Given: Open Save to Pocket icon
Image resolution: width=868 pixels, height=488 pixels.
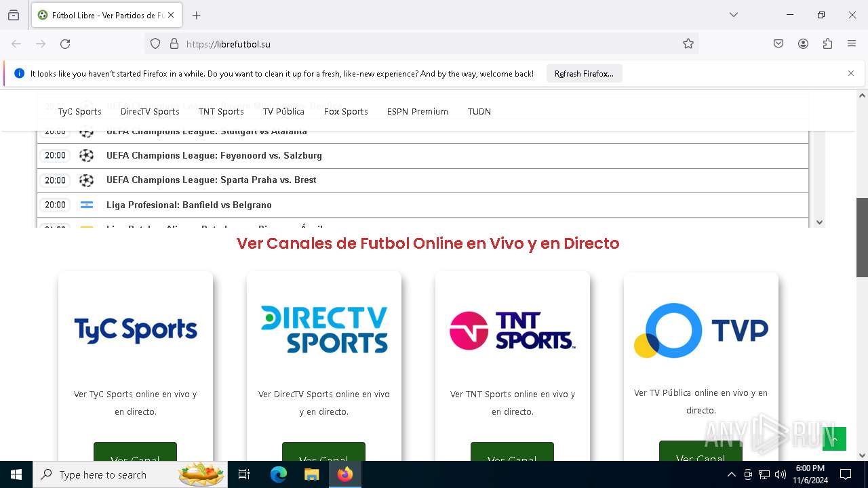Looking at the screenshot, I should [778, 43].
